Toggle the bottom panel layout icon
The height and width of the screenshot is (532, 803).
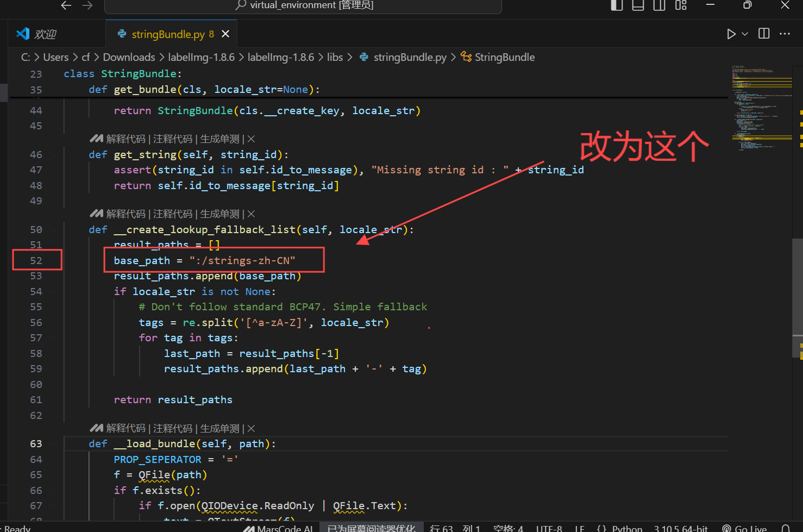(638, 5)
